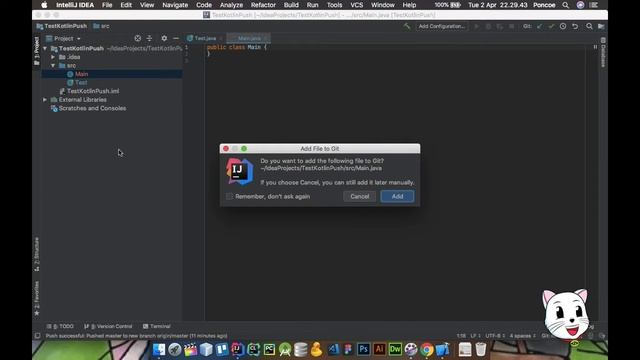Select Main class in project tree
This screenshot has height=360, width=640.
pos(81,74)
